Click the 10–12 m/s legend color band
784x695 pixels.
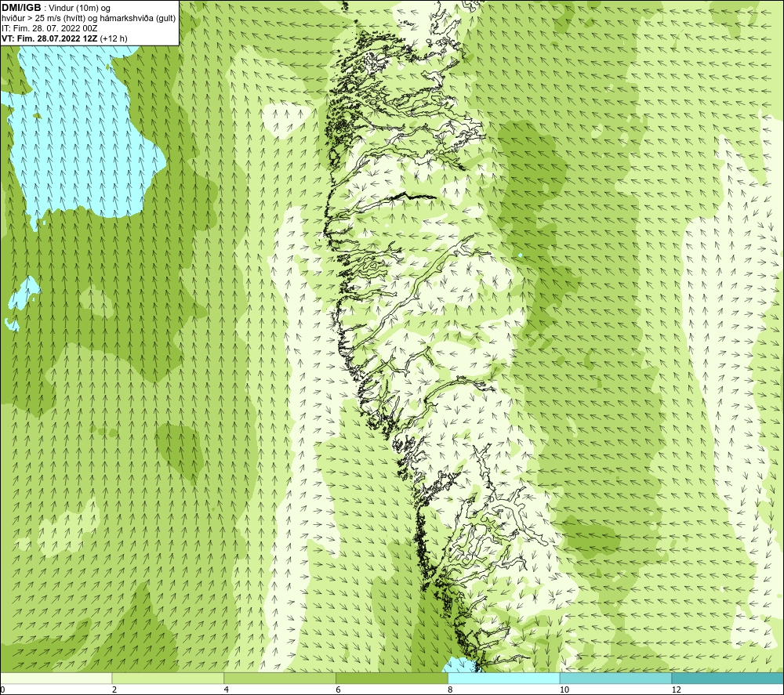coord(616,678)
